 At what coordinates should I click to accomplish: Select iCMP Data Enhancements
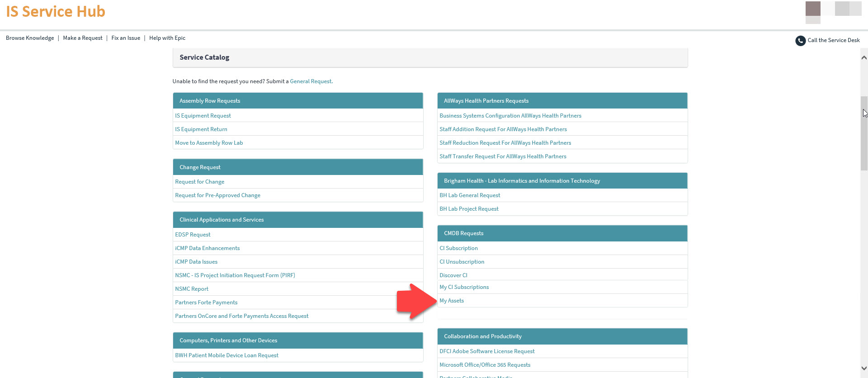208,248
